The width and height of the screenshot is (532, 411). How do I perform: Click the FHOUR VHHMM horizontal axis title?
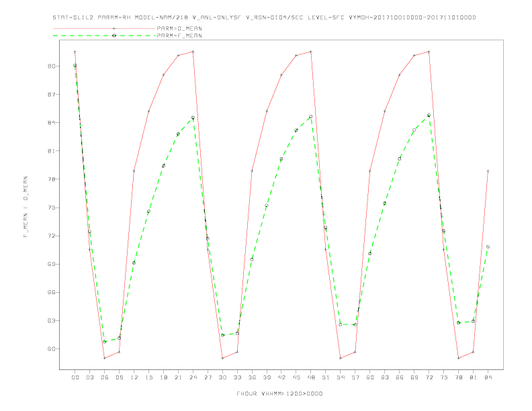tap(279, 394)
